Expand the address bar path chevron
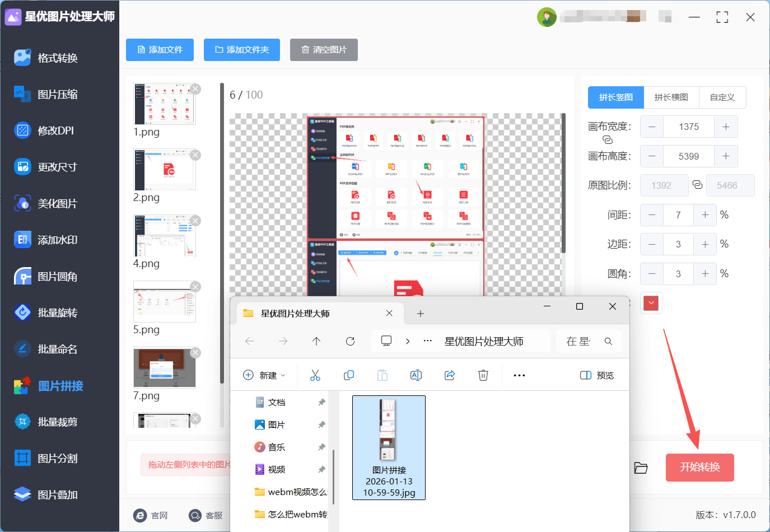 point(408,341)
